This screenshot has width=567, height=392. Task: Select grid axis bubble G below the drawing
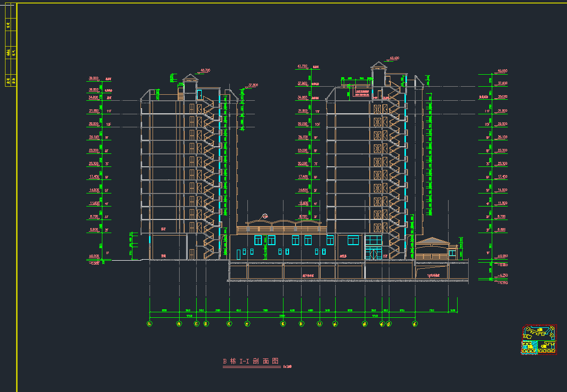(283, 324)
